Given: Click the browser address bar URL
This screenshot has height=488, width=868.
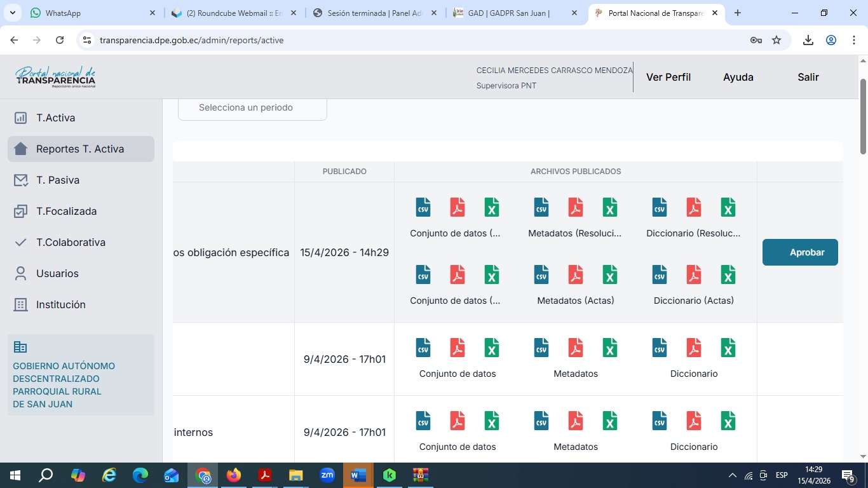Looking at the screenshot, I should tap(191, 40).
